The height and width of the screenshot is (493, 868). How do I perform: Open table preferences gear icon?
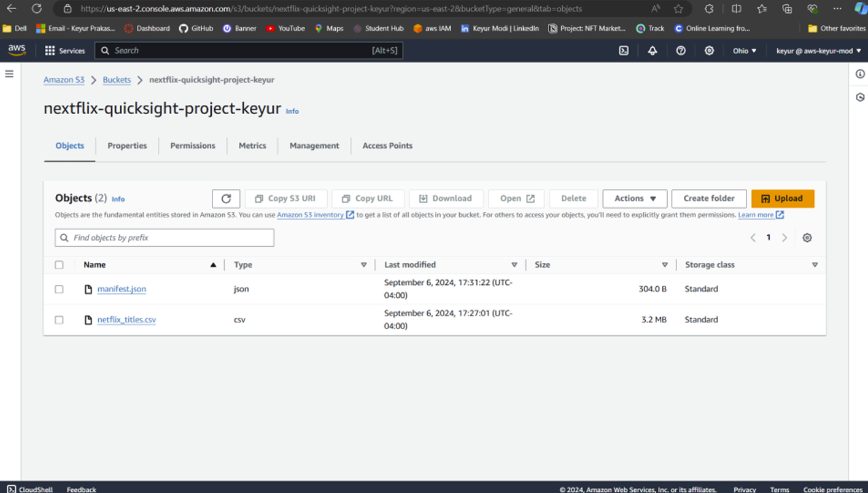click(807, 238)
